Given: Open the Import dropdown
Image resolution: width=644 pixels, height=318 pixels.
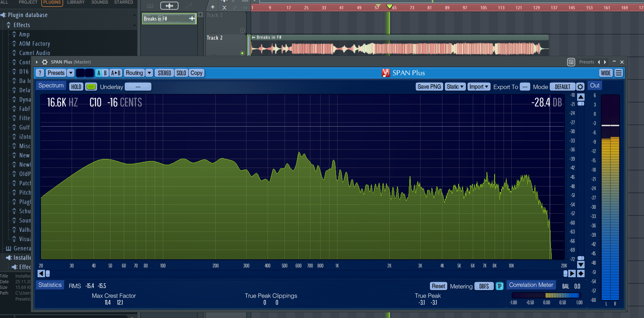Looking at the screenshot, I should [479, 87].
